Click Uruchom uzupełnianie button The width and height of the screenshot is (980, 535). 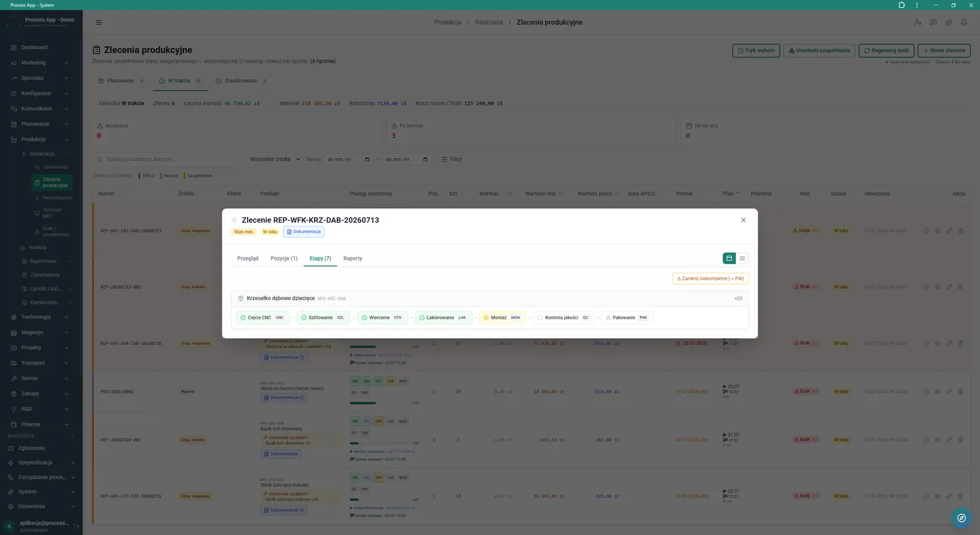coord(819,50)
